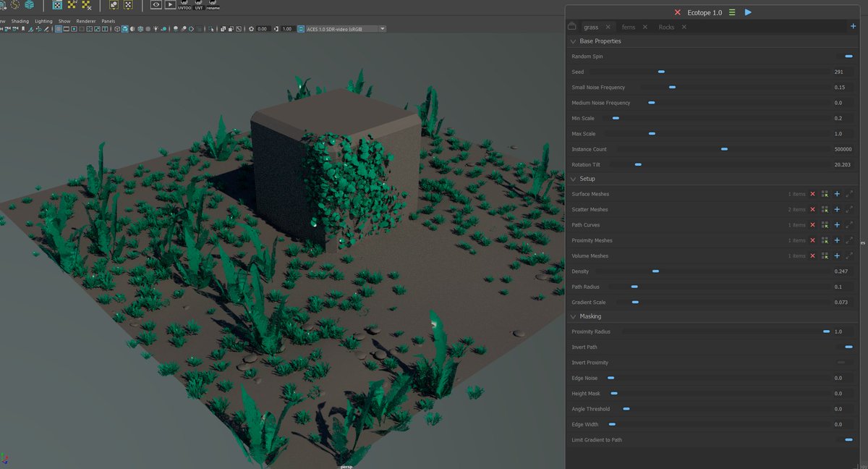Collapse the Setup section
The height and width of the screenshot is (469, 868).
pyautogui.click(x=573, y=179)
